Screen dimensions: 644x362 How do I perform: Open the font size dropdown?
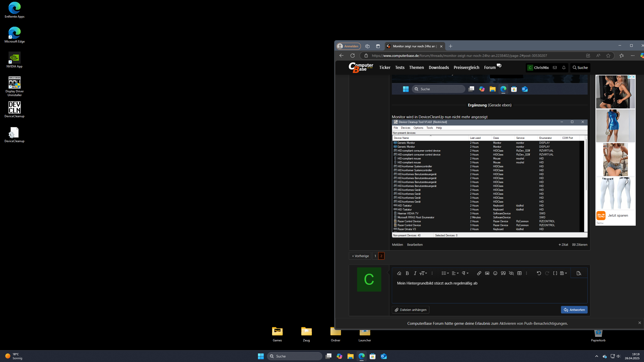(423, 273)
